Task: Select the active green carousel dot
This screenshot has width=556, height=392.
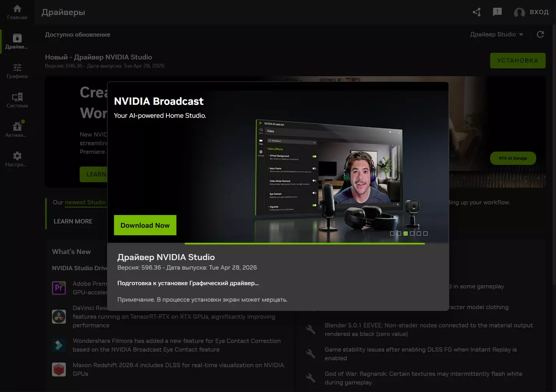Action: 405,233
